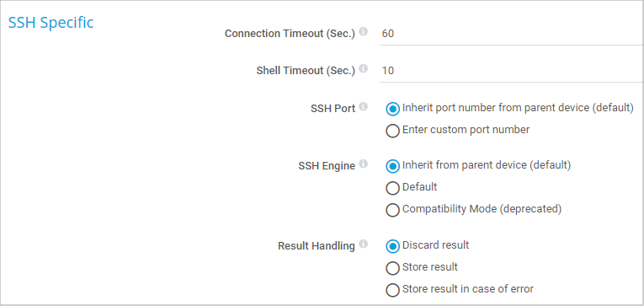Focus the Shell Timeout value field
Image resolution: width=644 pixels, height=306 pixels.
tap(512, 71)
